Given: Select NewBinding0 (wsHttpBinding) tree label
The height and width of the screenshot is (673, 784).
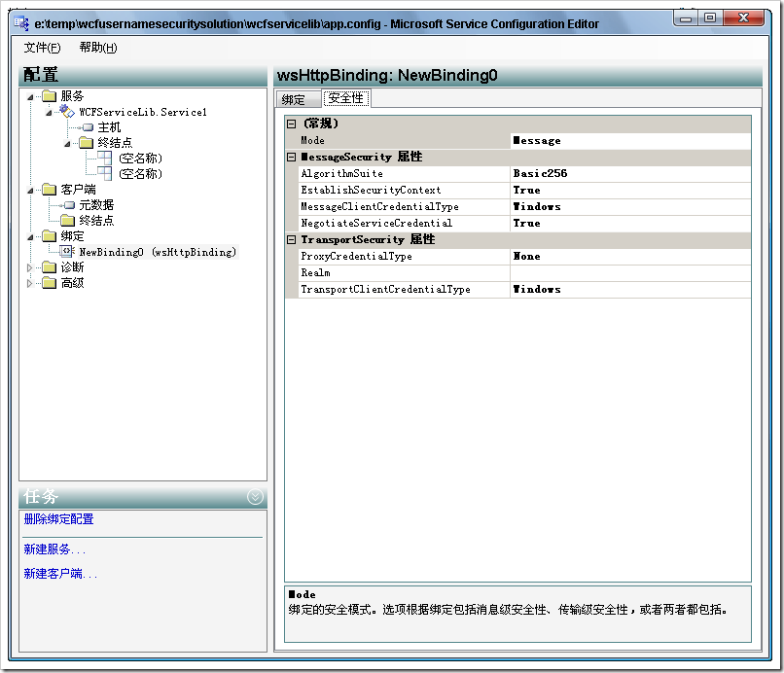Looking at the screenshot, I should [x=158, y=252].
